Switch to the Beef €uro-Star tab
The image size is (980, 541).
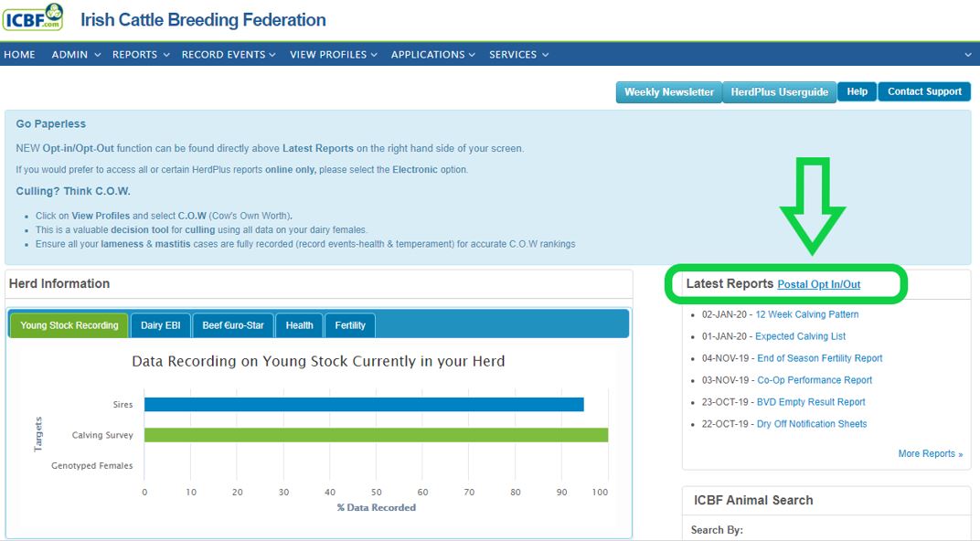tap(233, 324)
